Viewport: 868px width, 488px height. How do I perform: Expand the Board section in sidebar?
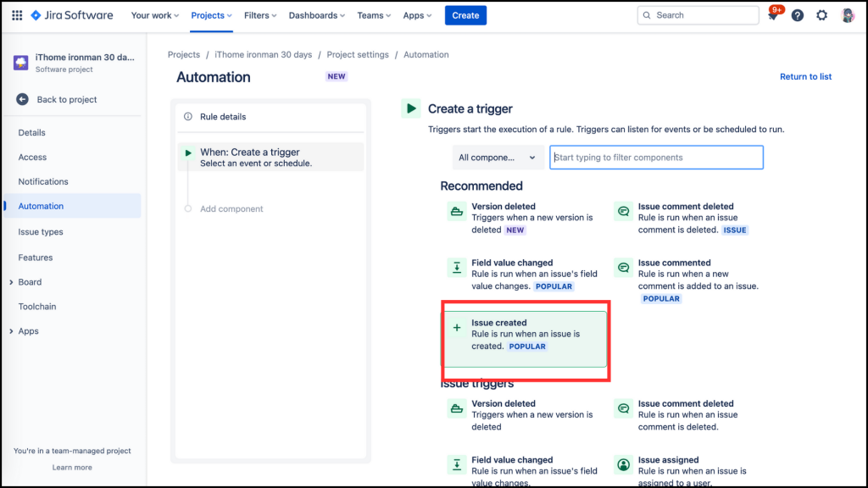[x=11, y=282]
